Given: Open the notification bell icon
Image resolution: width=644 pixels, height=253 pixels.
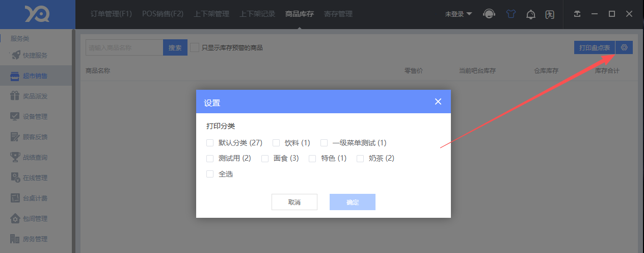Looking at the screenshot, I should pyautogui.click(x=531, y=14).
